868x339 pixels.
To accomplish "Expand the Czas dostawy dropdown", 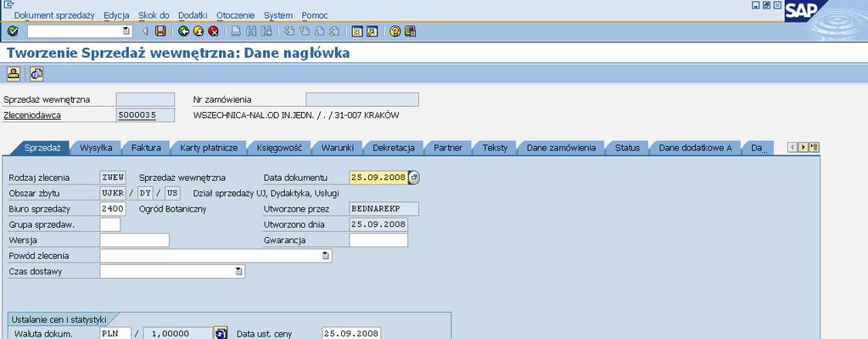I will pyautogui.click(x=238, y=271).
